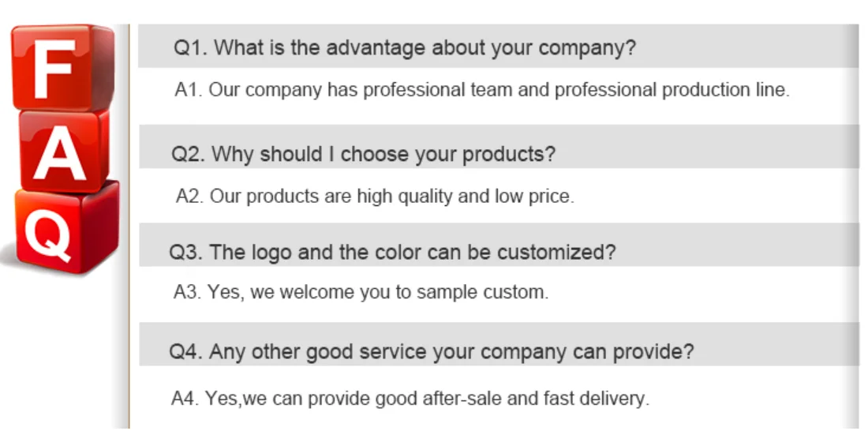The height and width of the screenshot is (442, 868).
Task: Click the phrase 'production line' in A1
Action: pos(725,90)
